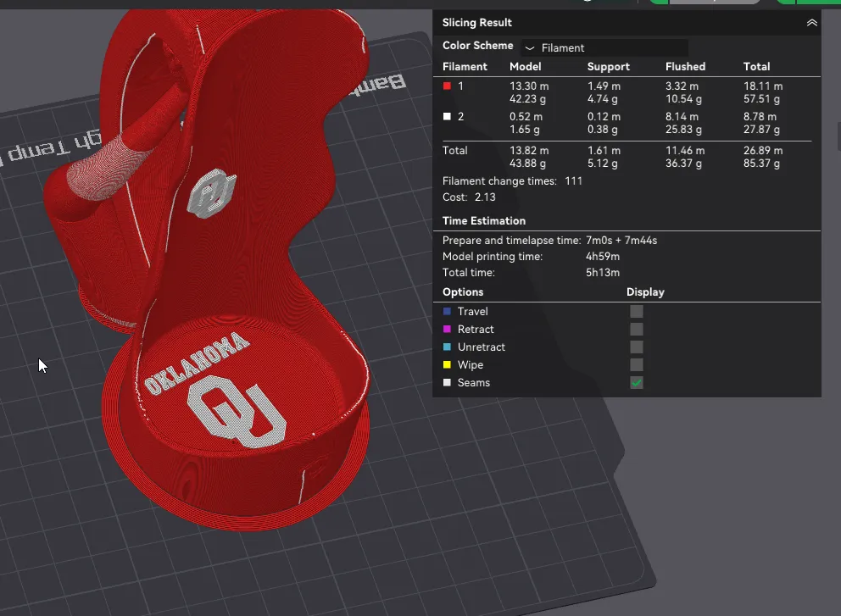Click the Travel option label

(472, 312)
